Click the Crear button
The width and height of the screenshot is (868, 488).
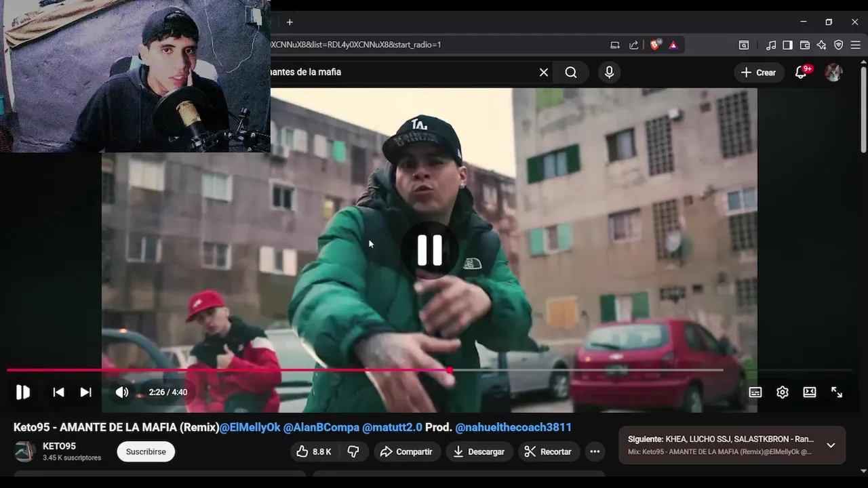click(759, 73)
